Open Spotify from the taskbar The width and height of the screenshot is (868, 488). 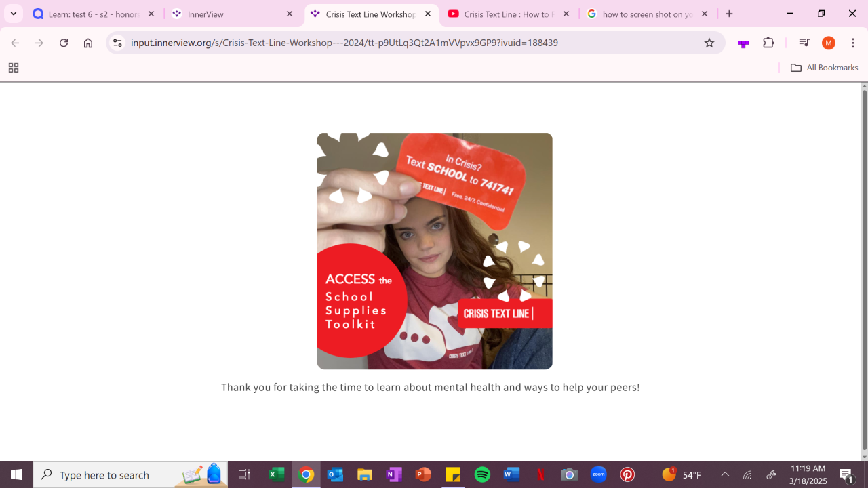482,474
